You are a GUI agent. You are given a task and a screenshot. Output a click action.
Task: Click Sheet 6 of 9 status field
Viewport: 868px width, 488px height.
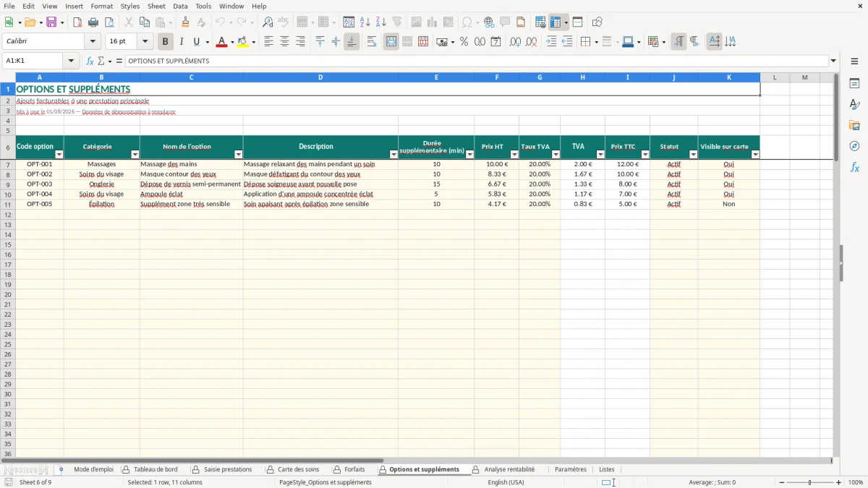pyautogui.click(x=35, y=482)
